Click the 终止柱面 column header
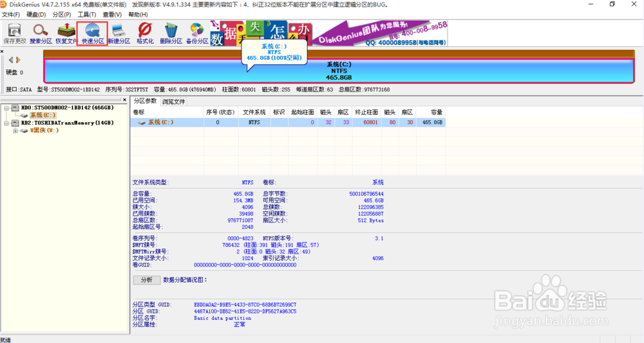 pyautogui.click(x=367, y=112)
